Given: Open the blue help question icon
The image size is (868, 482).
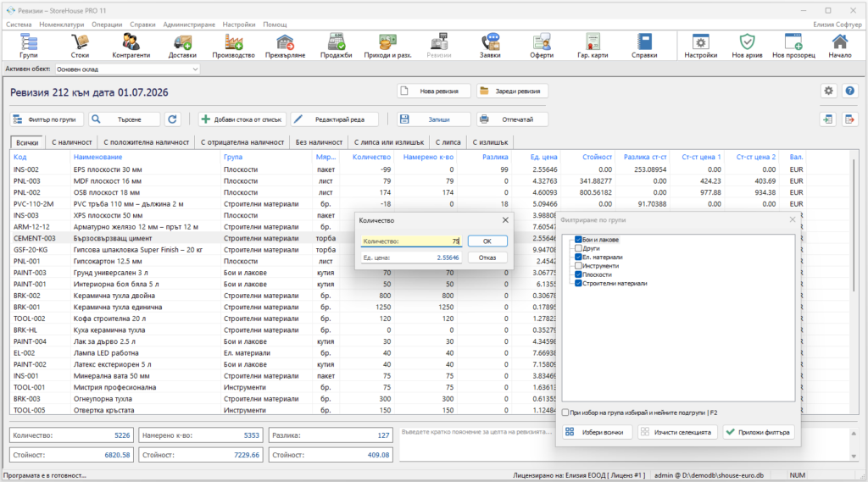Looking at the screenshot, I should pos(849,91).
